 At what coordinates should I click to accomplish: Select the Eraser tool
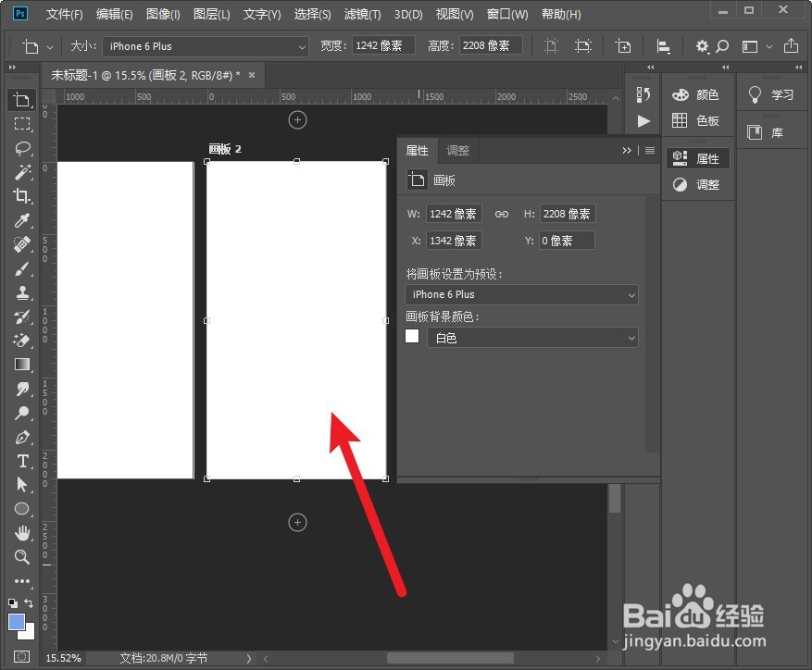click(x=21, y=341)
